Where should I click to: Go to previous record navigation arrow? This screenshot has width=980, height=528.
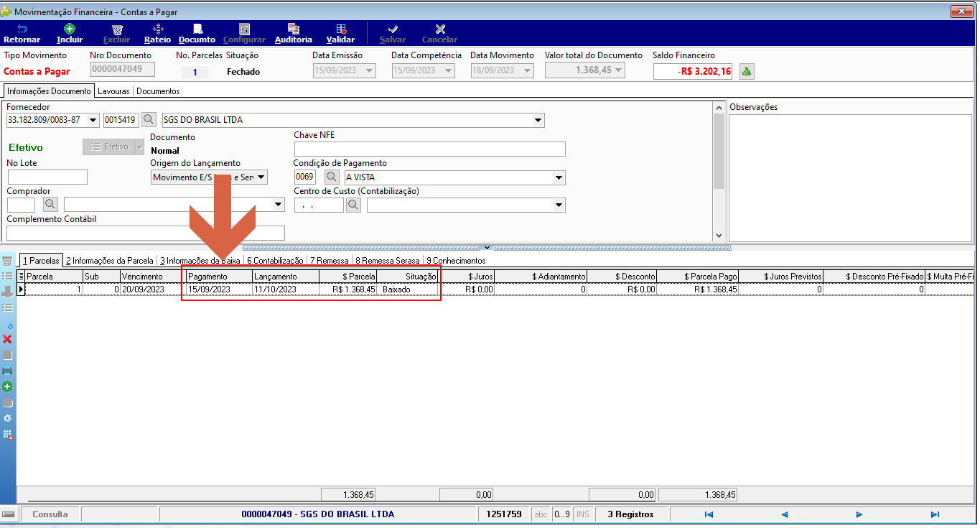pyautogui.click(x=784, y=514)
